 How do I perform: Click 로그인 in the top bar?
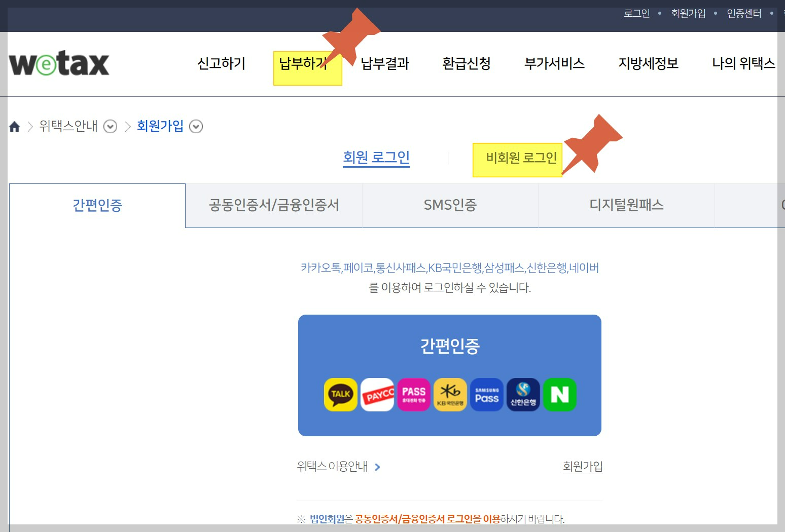point(636,14)
